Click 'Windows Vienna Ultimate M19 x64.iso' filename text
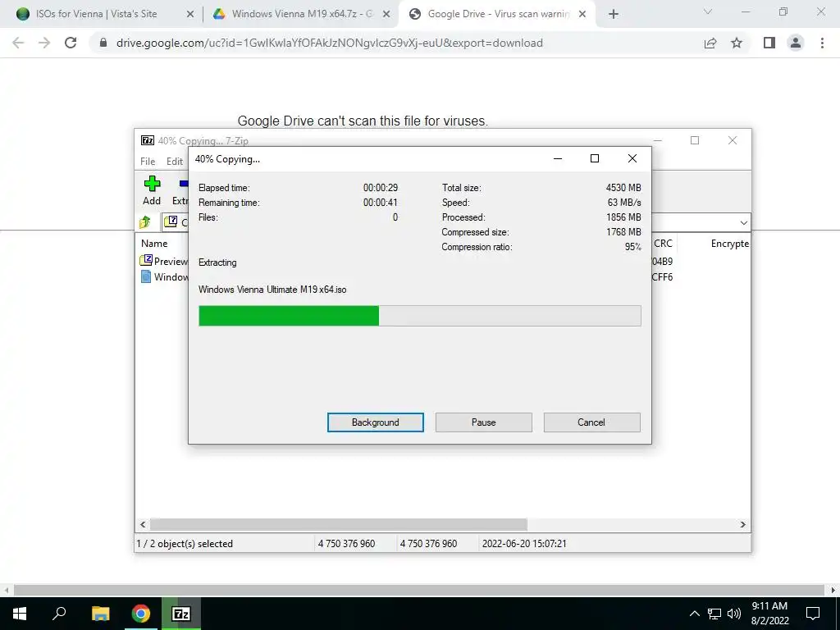The width and height of the screenshot is (840, 630). 272,290
